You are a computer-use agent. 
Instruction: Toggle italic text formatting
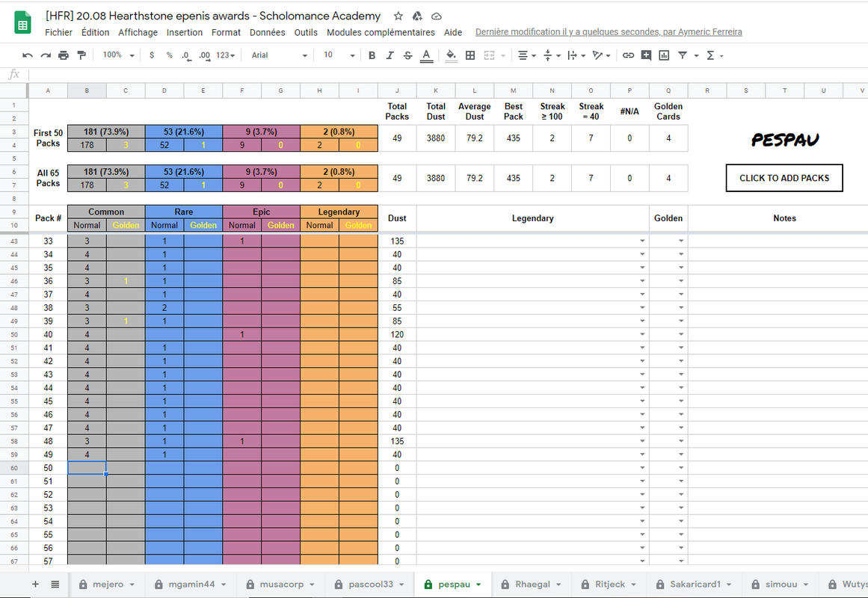[390, 55]
